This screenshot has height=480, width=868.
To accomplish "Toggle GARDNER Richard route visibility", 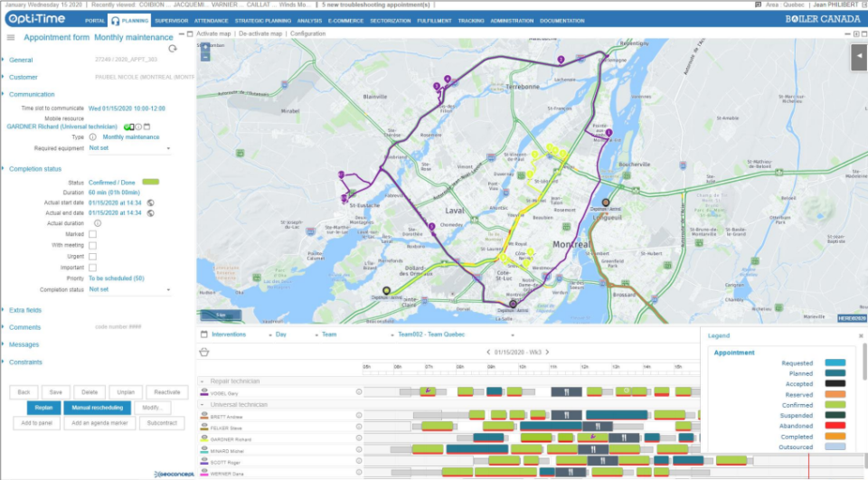I will click(x=204, y=438).
